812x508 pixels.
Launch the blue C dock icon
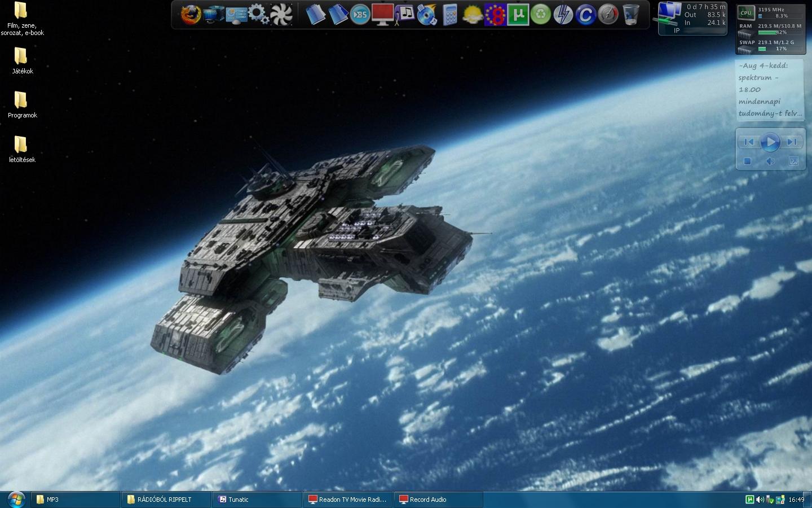tap(585, 14)
